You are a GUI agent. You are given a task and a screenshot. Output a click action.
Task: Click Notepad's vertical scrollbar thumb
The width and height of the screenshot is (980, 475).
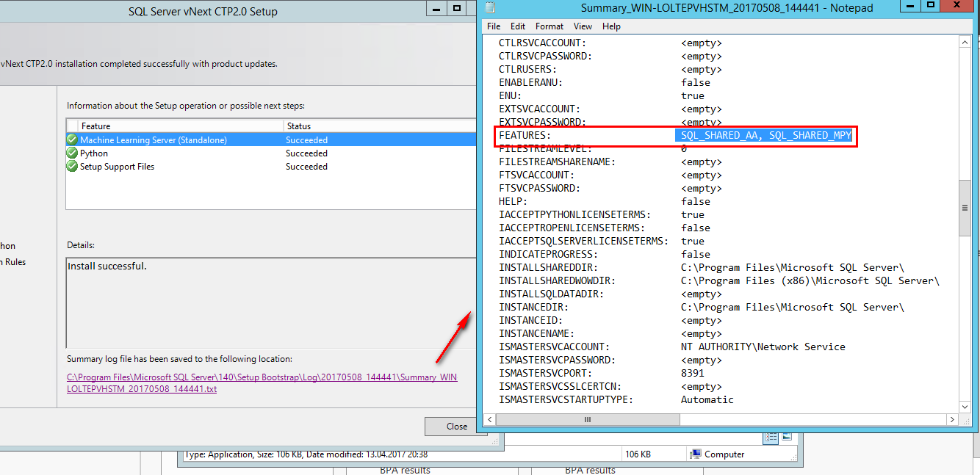coord(965,208)
